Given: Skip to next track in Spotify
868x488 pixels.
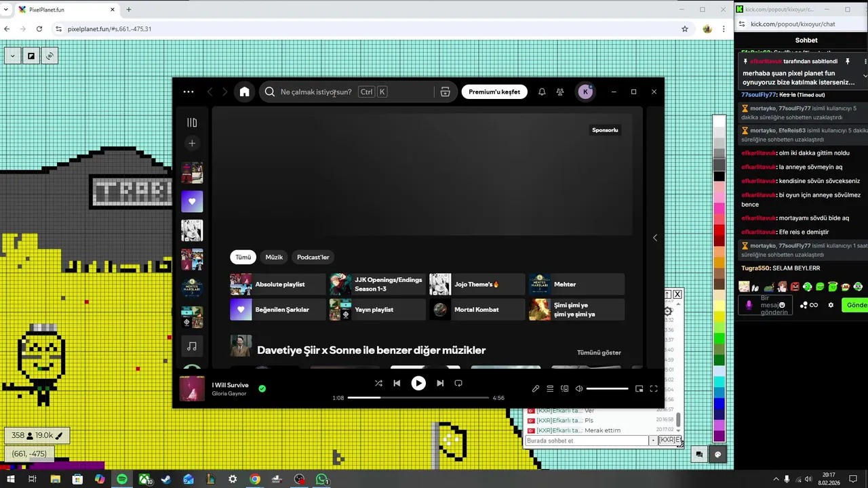Looking at the screenshot, I should point(440,383).
